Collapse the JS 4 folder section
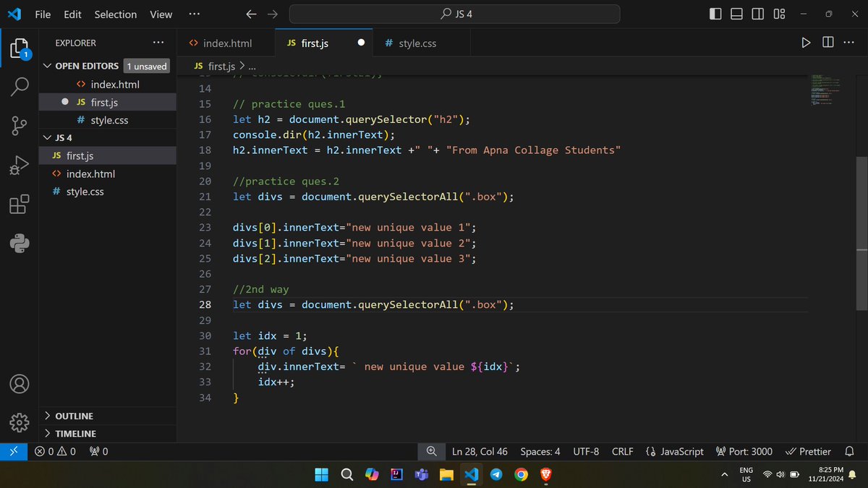Viewport: 868px width, 488px height. [108, 137]
